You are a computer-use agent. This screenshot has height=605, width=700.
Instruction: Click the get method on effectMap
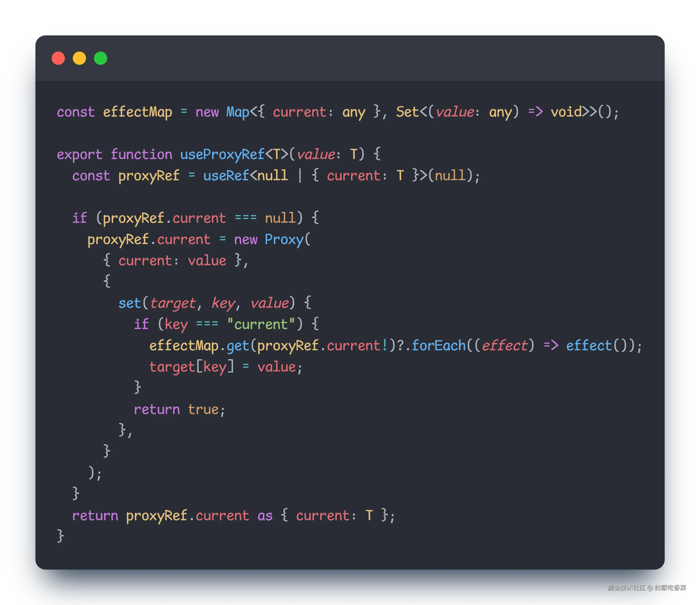point(238,345)
